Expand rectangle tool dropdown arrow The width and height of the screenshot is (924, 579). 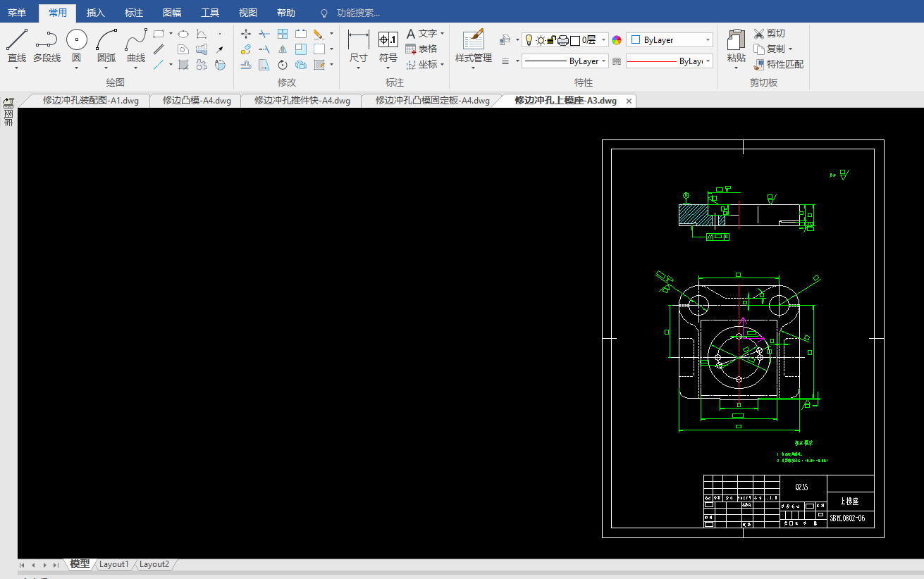(x=171, y=34)
